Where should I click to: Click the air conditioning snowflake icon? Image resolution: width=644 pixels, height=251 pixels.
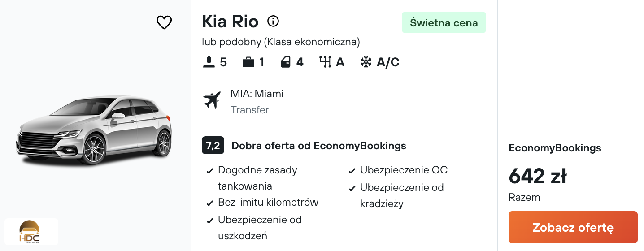coord(366,62)
